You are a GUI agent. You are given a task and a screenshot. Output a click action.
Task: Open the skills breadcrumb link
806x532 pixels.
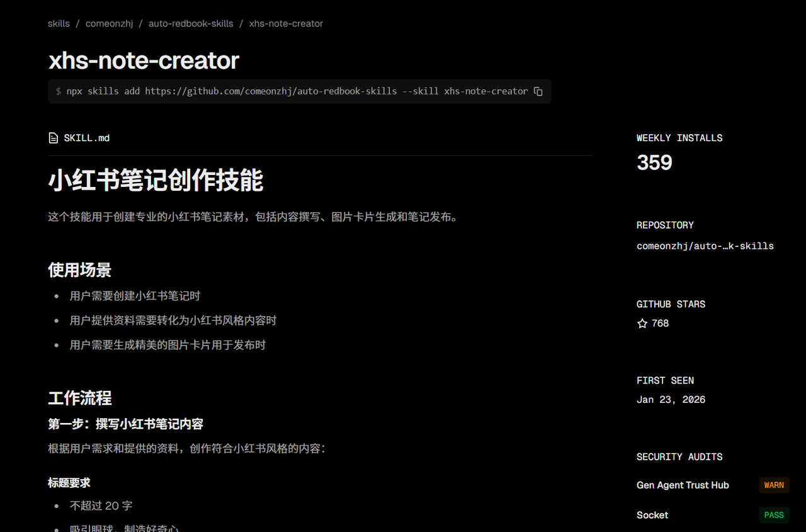click(59, 23)
